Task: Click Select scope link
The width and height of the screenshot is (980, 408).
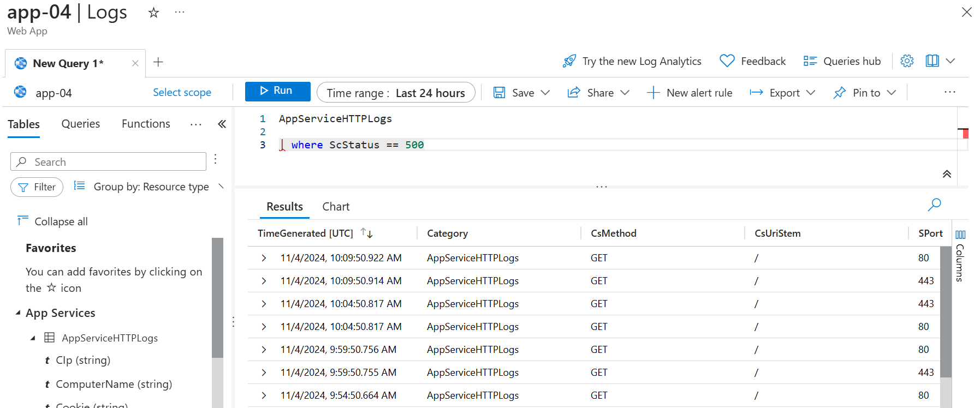Action: (182, 92)
